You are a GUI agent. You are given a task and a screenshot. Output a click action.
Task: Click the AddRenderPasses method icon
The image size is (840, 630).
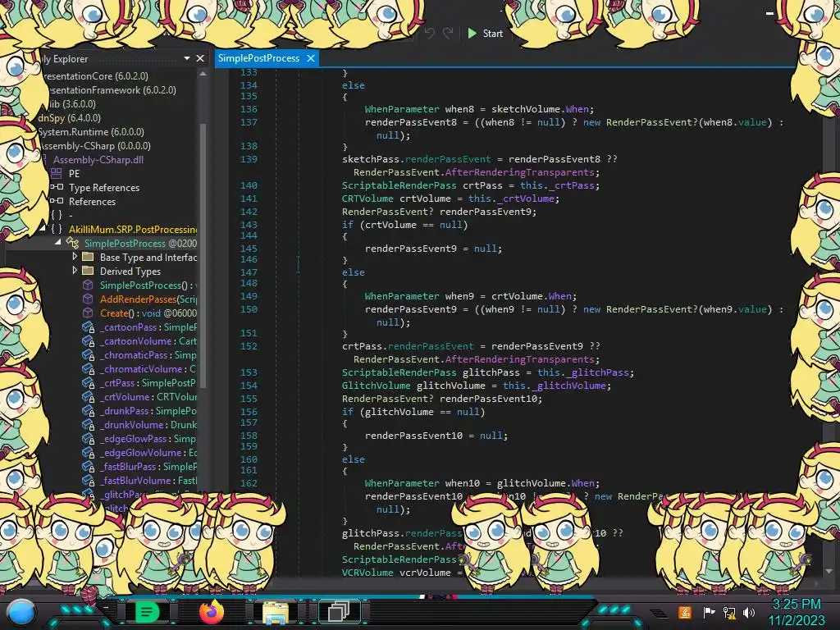pos(88,299)
